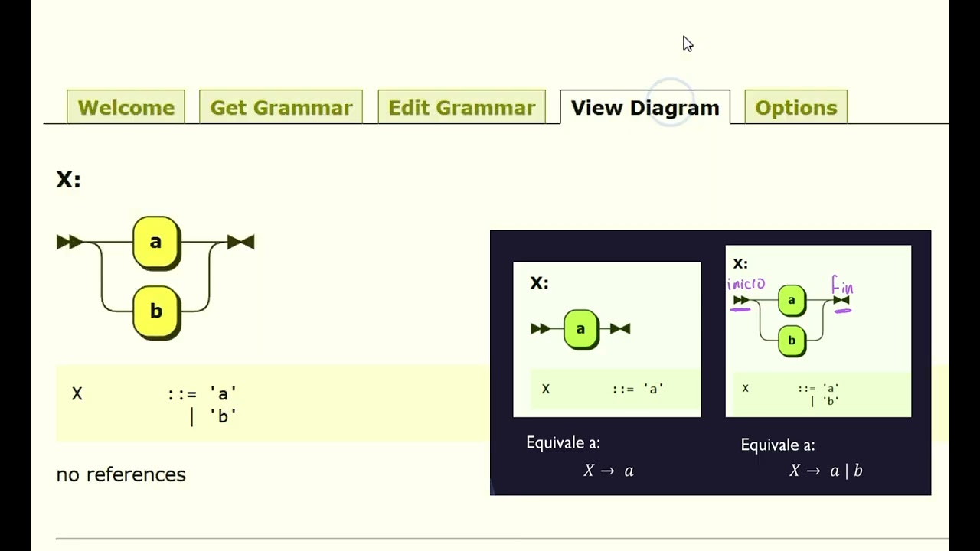Click the inset diagram with inicio and fin labels
This screenshot has width=980, height=551.
coord(818,331)
